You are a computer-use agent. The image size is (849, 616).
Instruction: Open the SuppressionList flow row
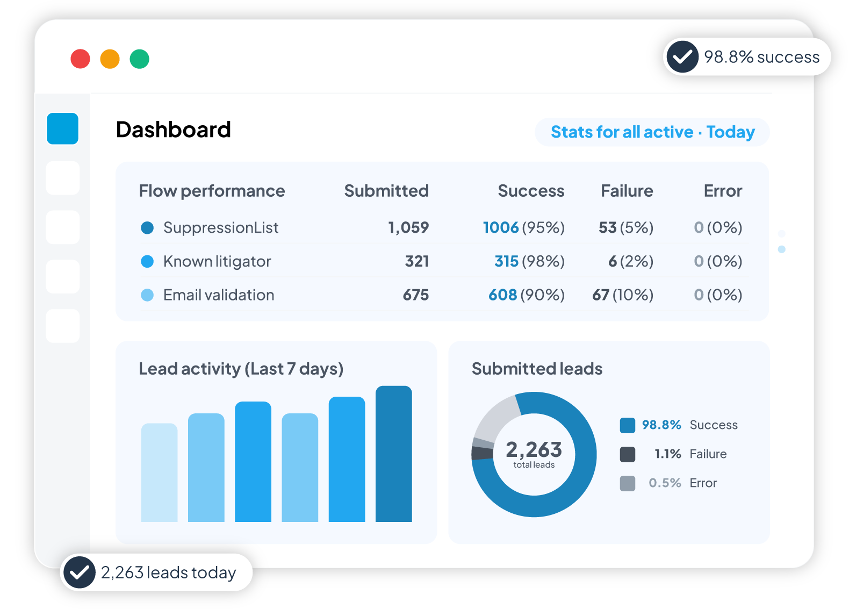[x=221, y=228]
